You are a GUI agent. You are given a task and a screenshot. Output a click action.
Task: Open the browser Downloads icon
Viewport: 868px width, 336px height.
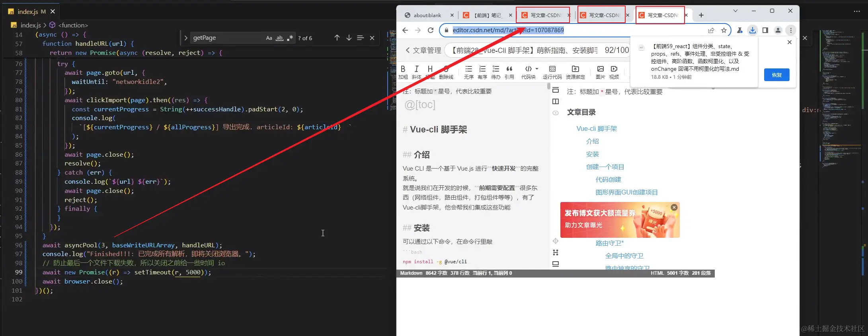click(x=752, y=30)
